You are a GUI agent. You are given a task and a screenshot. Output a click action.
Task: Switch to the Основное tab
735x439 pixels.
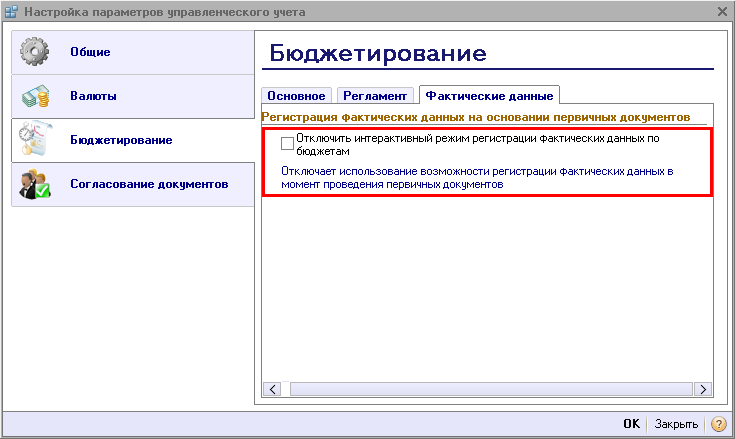tap(296, 96)
